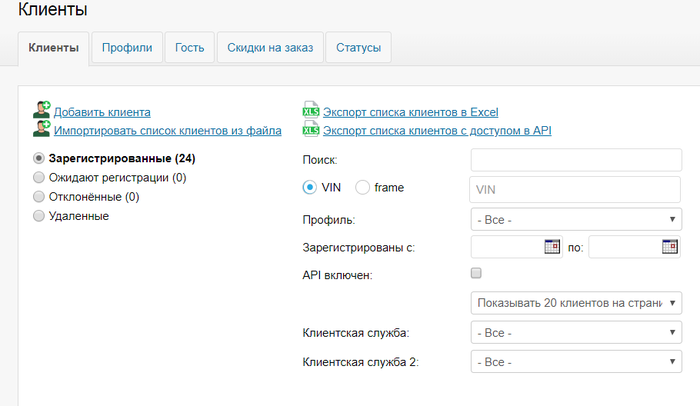Click Экспорт списка клиентов в Excel link

(x=410, y=112)
